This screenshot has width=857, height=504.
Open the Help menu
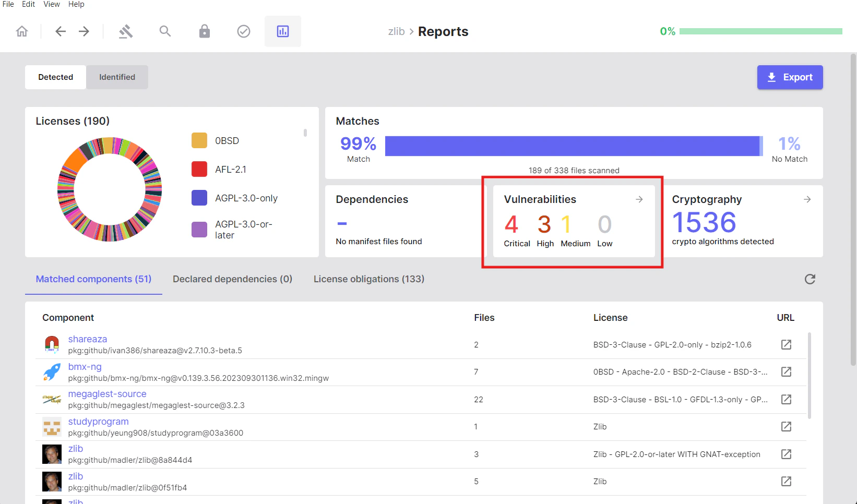coord(76,4)
